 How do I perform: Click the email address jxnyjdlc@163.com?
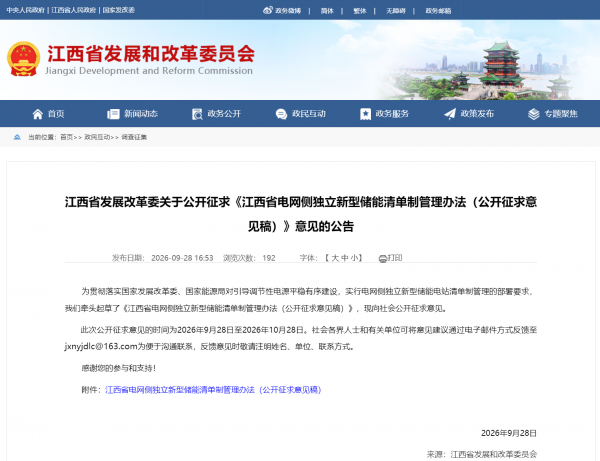pyautogui.click(x=101, y=346)
